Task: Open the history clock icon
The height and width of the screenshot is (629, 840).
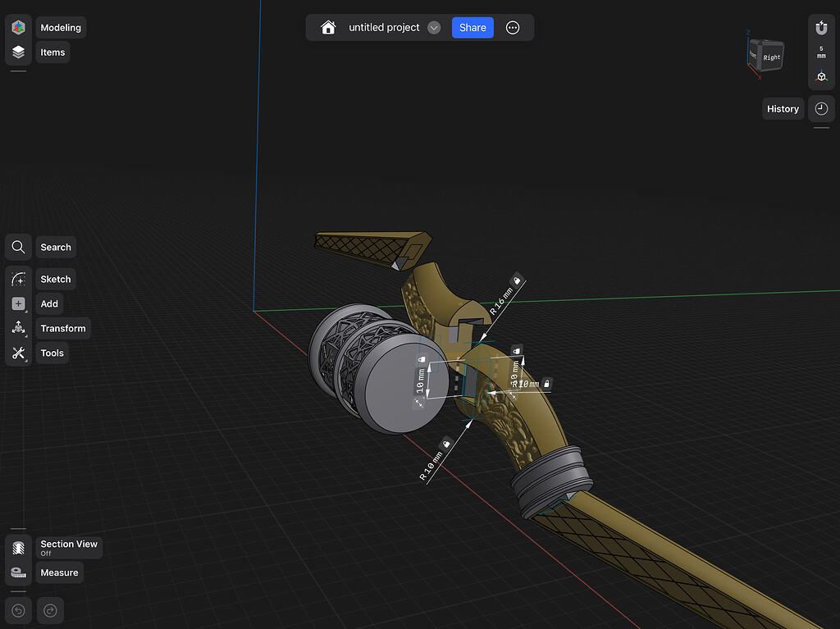Action: pyautogui.click(x=821, y=108)
